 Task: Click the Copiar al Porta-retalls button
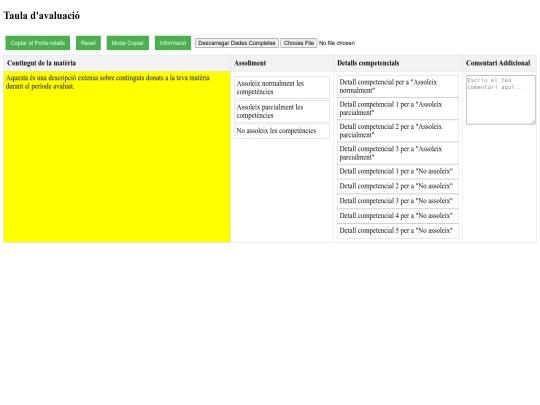(x=38, y=43)
